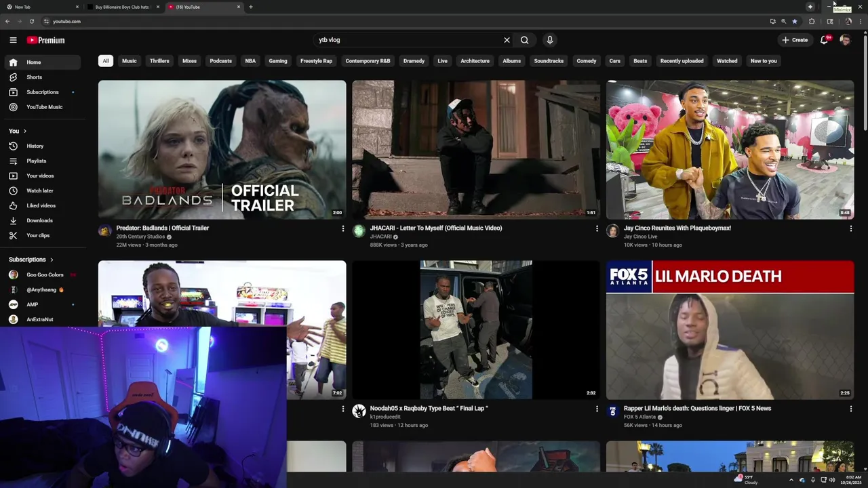Expand the Subscriptions section heading
Screen dimensions: 868x488
[31, 260]
